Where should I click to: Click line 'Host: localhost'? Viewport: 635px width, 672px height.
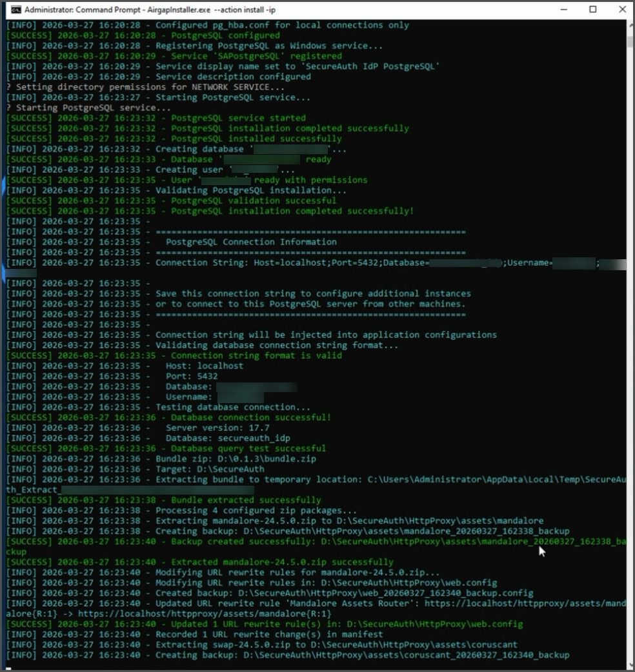click(x=125, y=366)
